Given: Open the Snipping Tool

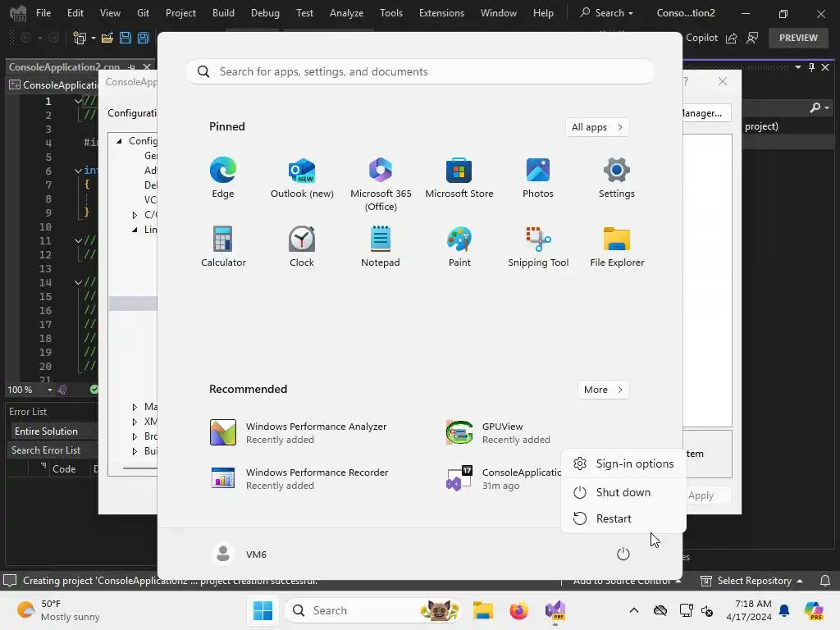Looking at the screenshot, I should pos(538,247).
